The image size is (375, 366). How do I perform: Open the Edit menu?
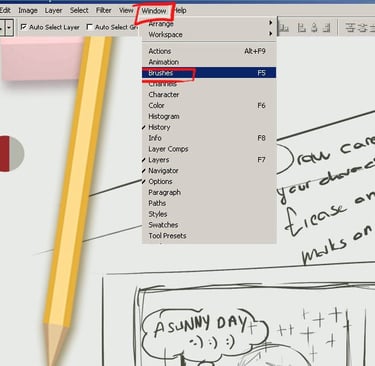point(5,11)
